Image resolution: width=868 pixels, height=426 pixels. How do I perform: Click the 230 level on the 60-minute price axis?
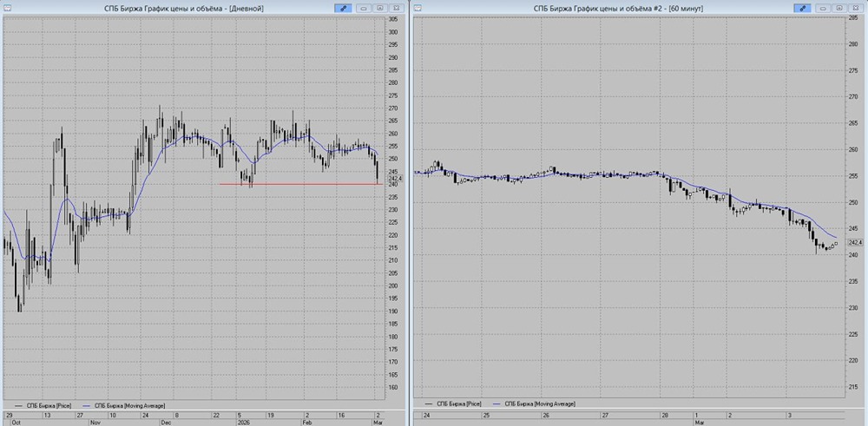853,308
